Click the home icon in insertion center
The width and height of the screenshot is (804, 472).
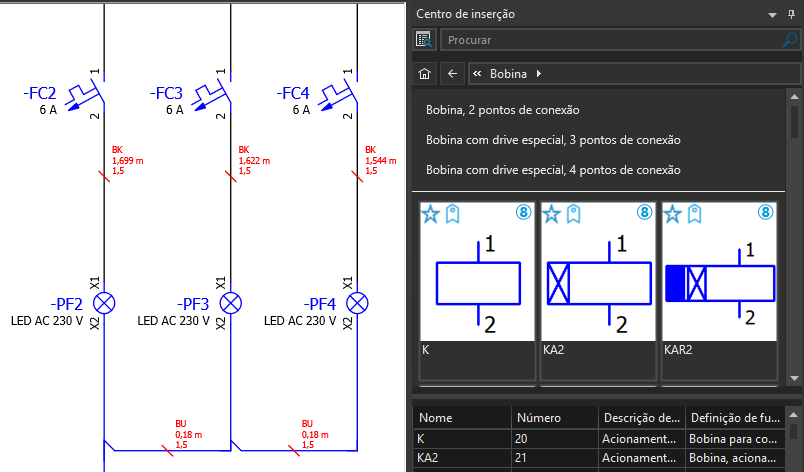[x=424, y=74]
